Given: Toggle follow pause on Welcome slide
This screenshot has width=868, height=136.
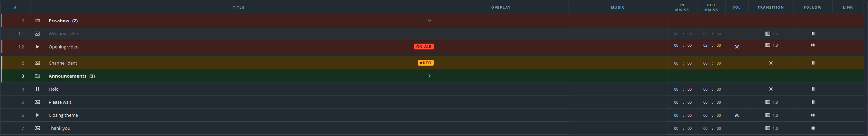Looking at the screenshot, I should click(x=813, y=34).
